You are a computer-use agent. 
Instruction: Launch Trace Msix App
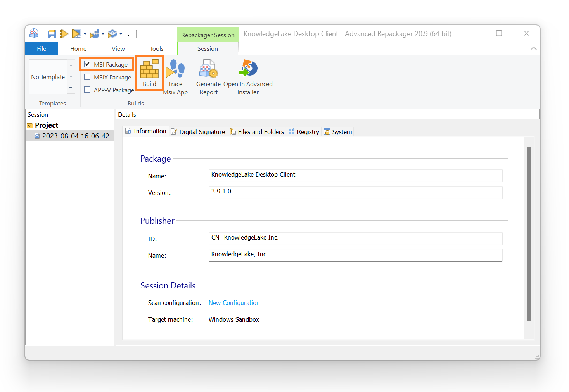click(175, 77)
